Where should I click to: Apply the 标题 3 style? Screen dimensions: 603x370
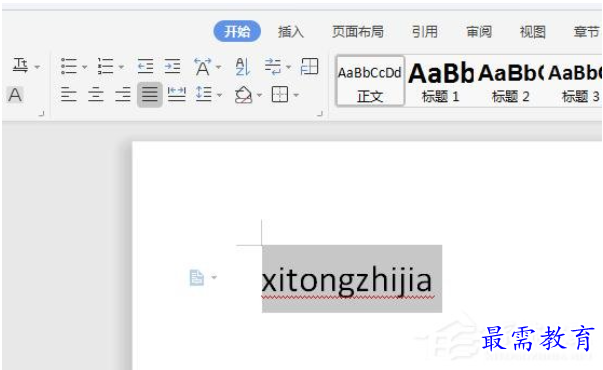(575, 82)
